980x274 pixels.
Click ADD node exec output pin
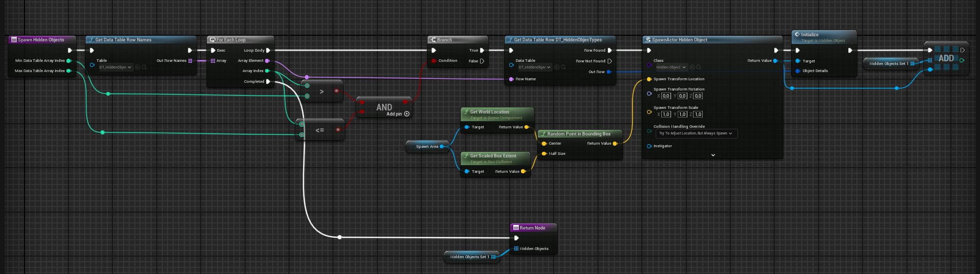[x=963, y=50]
